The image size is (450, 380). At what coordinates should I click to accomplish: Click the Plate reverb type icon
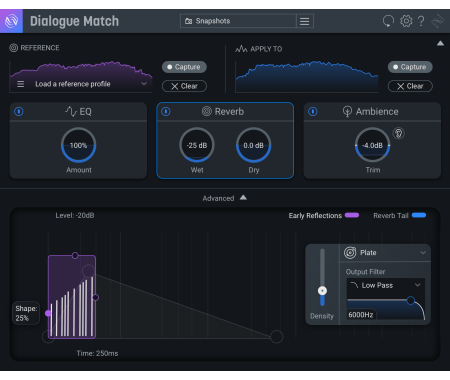tap(350, 253)
